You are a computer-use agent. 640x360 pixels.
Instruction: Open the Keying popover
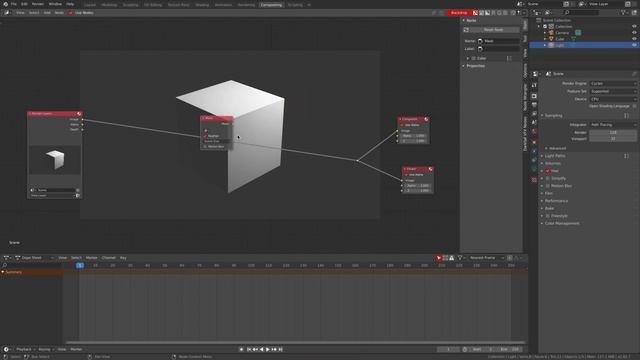click(x=46, y=349)
